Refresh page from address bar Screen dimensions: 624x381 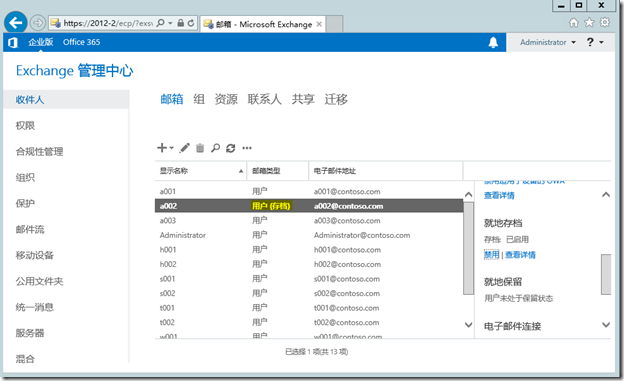click(191, 23)
